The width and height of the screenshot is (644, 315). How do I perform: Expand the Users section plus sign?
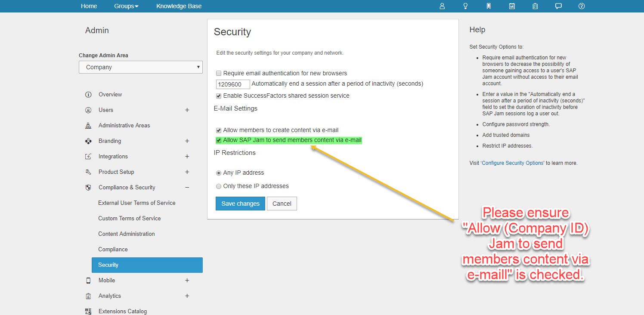click(187, 110)
